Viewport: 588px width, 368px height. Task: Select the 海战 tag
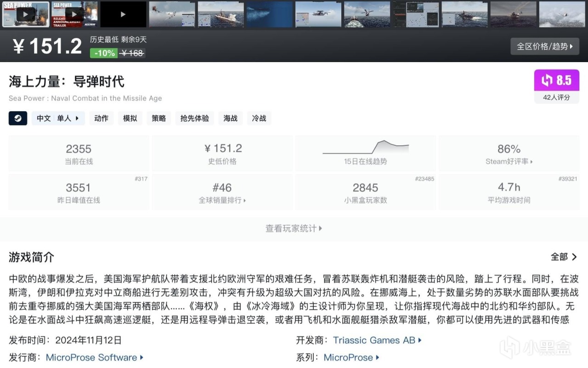[x=231, y=118]
